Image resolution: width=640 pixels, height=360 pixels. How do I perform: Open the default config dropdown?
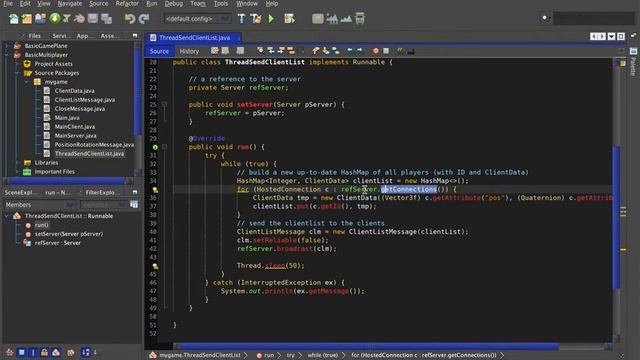197,19
